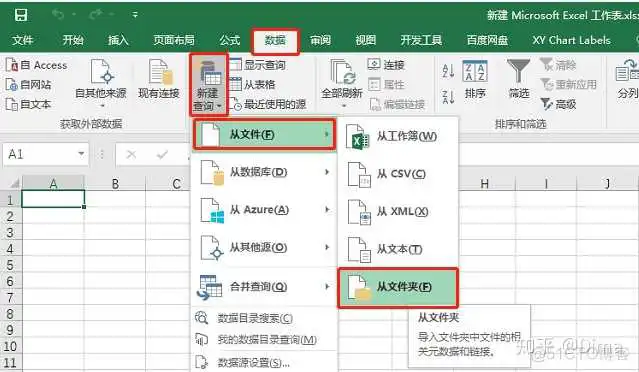Click the Undo arrow icon
Viewport: 639px width, 372px height.
coord(58,15)
